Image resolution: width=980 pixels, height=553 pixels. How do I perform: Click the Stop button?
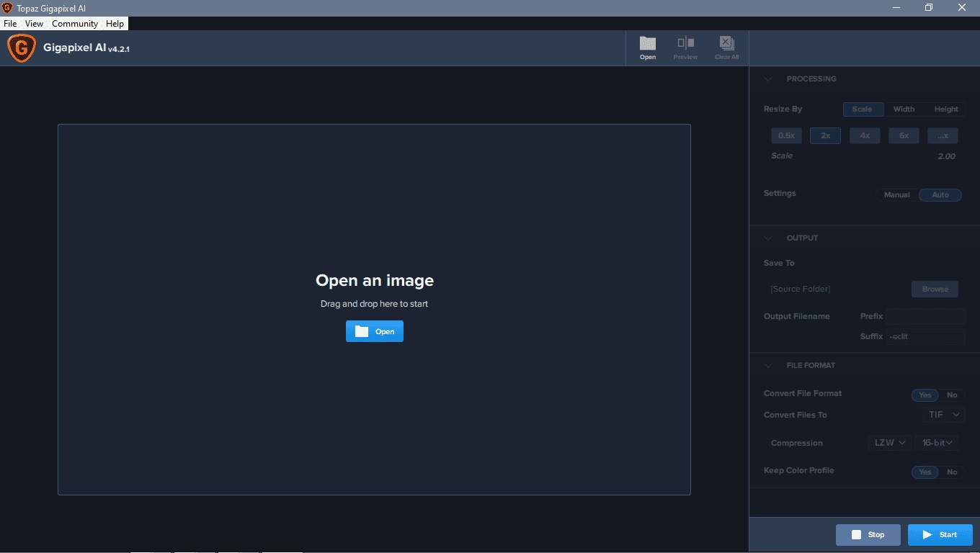[x=868, y=535]
